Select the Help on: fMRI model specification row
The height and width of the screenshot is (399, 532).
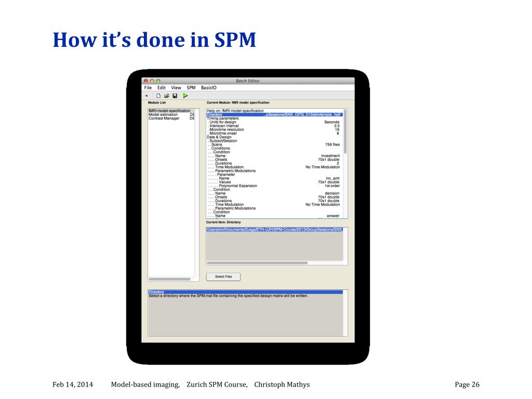274,111
